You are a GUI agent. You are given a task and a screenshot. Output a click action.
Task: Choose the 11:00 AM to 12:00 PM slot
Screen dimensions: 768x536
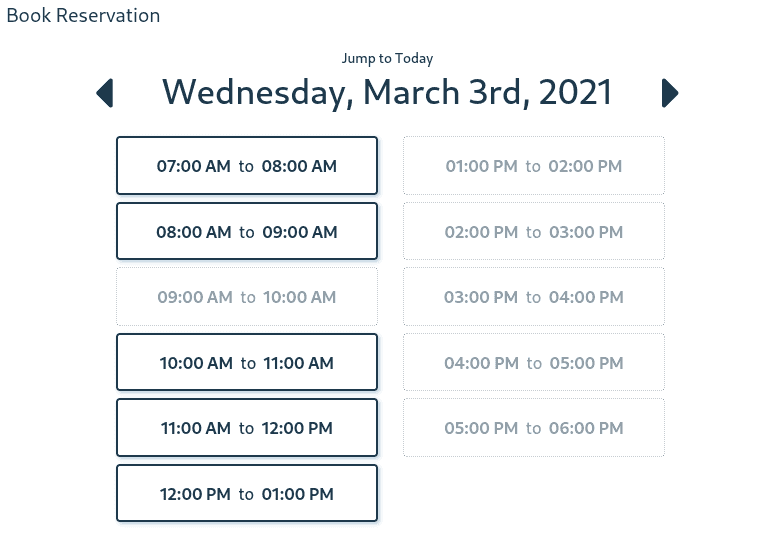(x=247, y=428)
